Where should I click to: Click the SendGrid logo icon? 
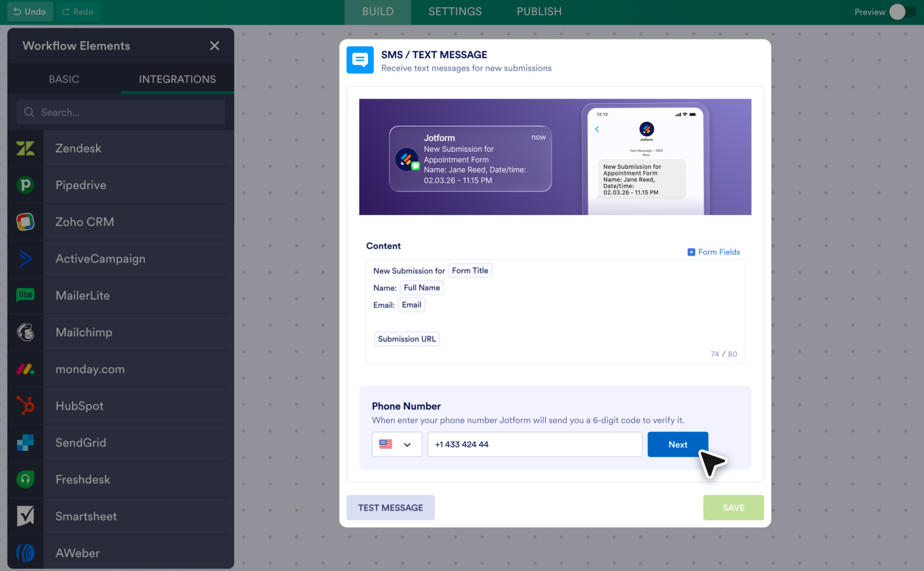click(25, 443)
